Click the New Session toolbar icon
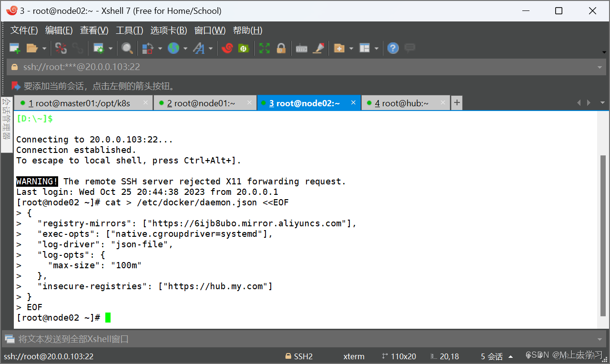 click(15, 48)
